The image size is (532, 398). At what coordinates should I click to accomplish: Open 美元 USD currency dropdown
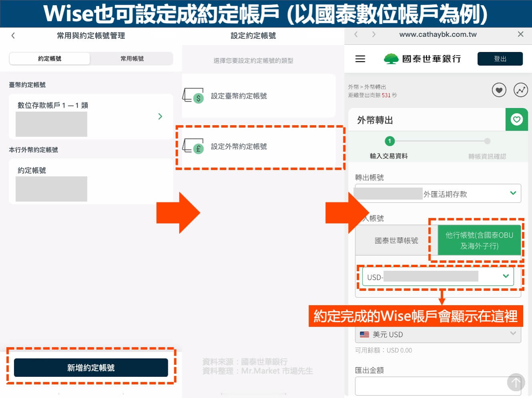(x=438, y=334)
